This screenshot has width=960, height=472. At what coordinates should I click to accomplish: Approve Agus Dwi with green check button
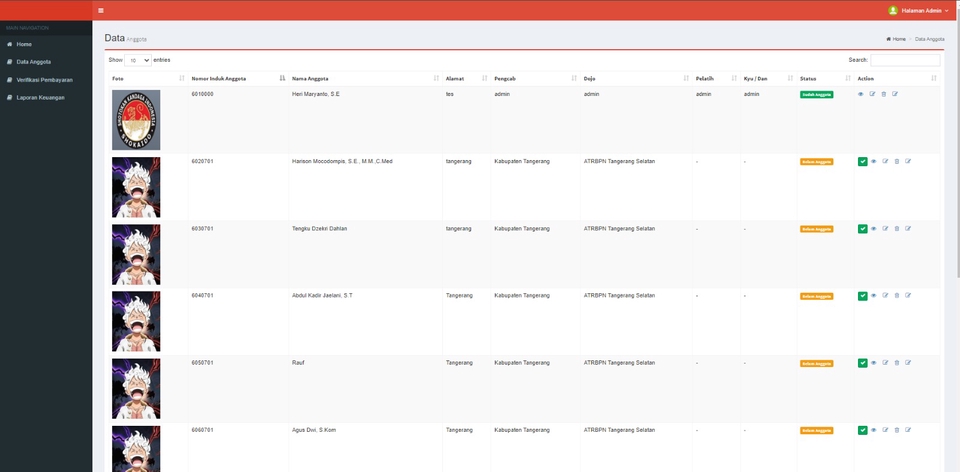click(x=863, y=430)
